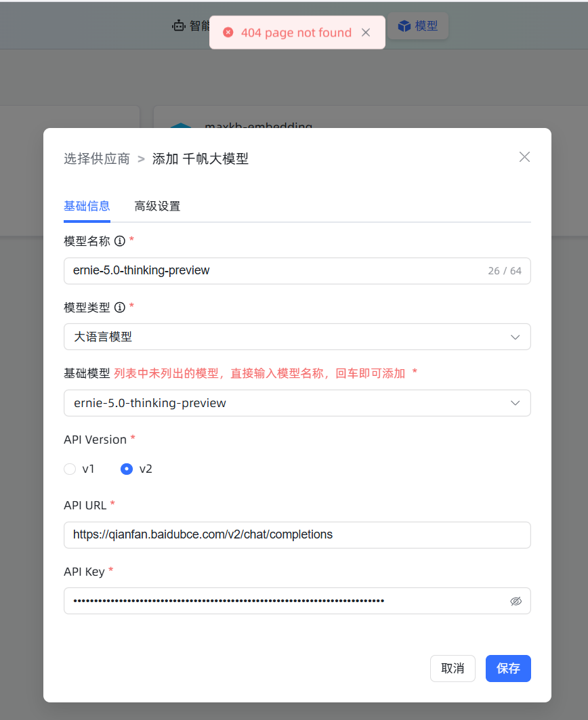
Task: Select the v2 API Version radio button
Action: click(127, 469)
